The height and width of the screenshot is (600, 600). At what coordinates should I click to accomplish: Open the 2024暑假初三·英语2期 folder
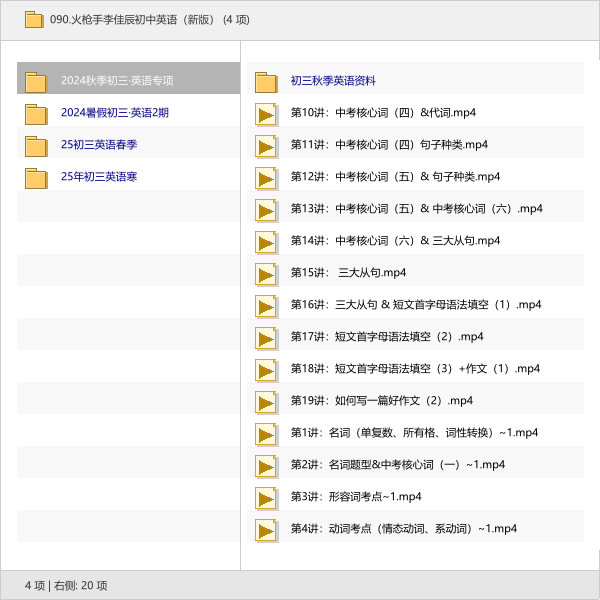114,113
